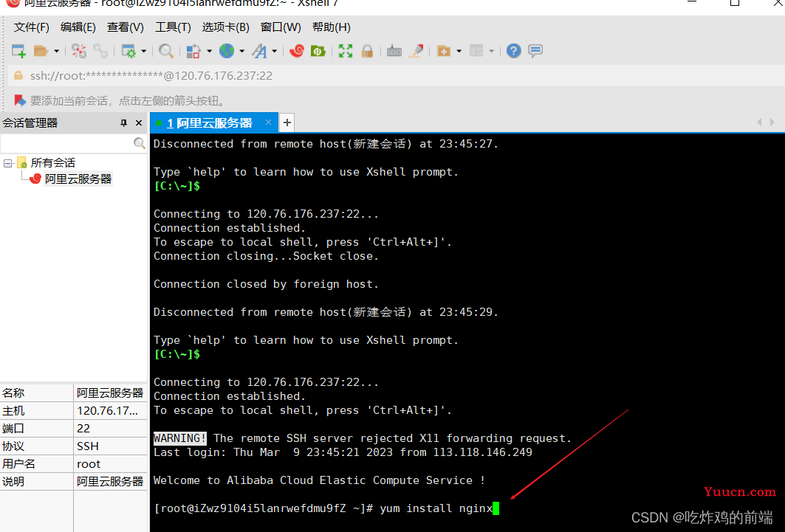
Task: Expand the Open Session folder dropdown arrow
Action: [57, 51]
